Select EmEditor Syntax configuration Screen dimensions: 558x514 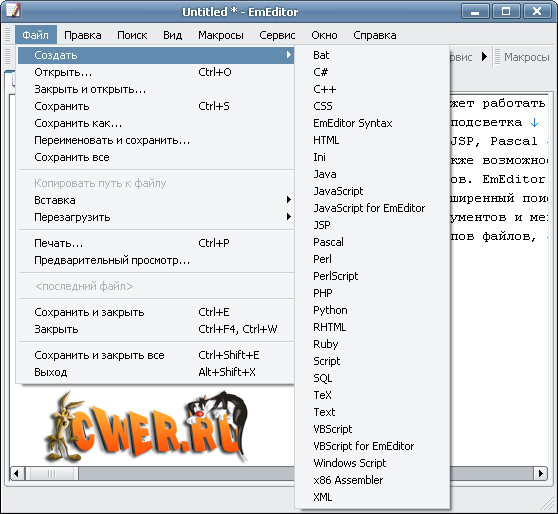click(372, 123)
